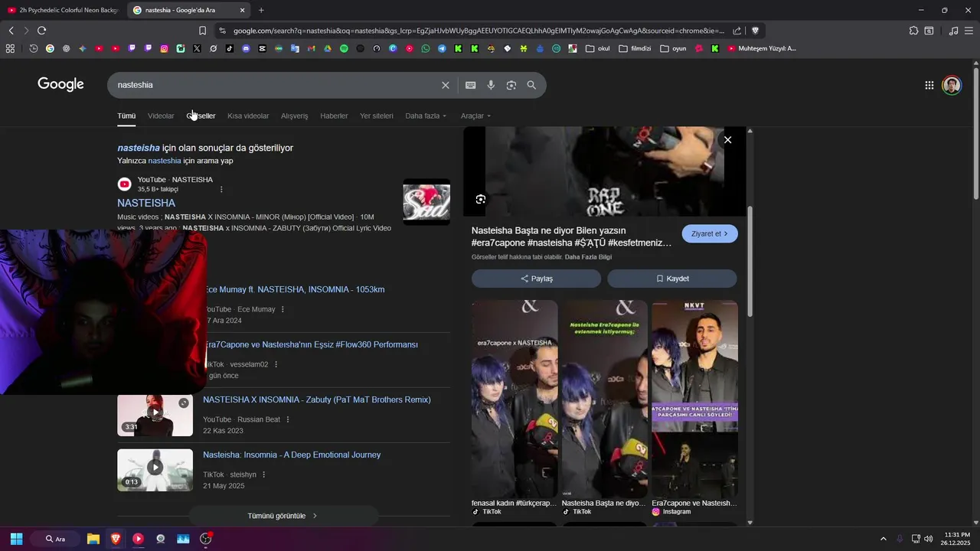Viewport: 980px width, 551px height.
Task: Switch to the Kısa videolar tab
Action: [x=248, y=116]
